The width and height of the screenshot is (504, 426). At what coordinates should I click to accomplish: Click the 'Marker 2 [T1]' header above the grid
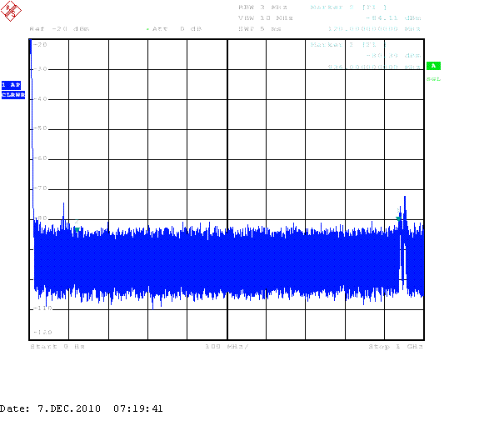(x=348, y=7)
